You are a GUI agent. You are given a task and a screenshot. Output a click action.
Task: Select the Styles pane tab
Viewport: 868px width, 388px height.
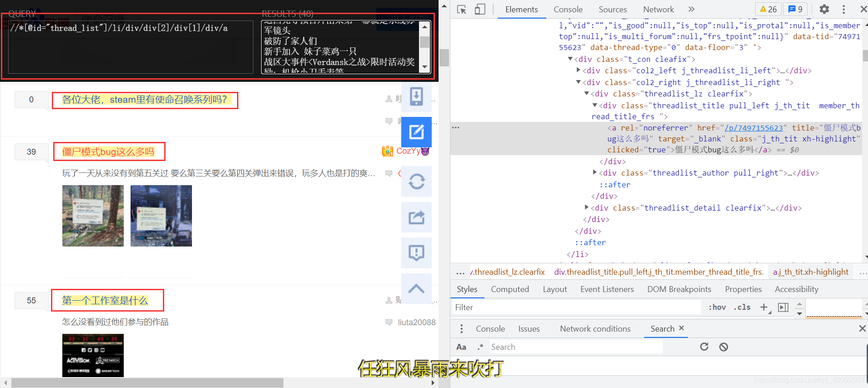[x=467, y=289]
